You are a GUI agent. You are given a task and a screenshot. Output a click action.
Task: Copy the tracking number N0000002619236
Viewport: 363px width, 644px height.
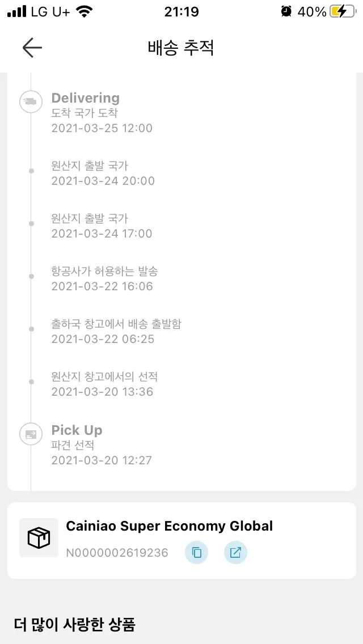click(x=197, y=553)
